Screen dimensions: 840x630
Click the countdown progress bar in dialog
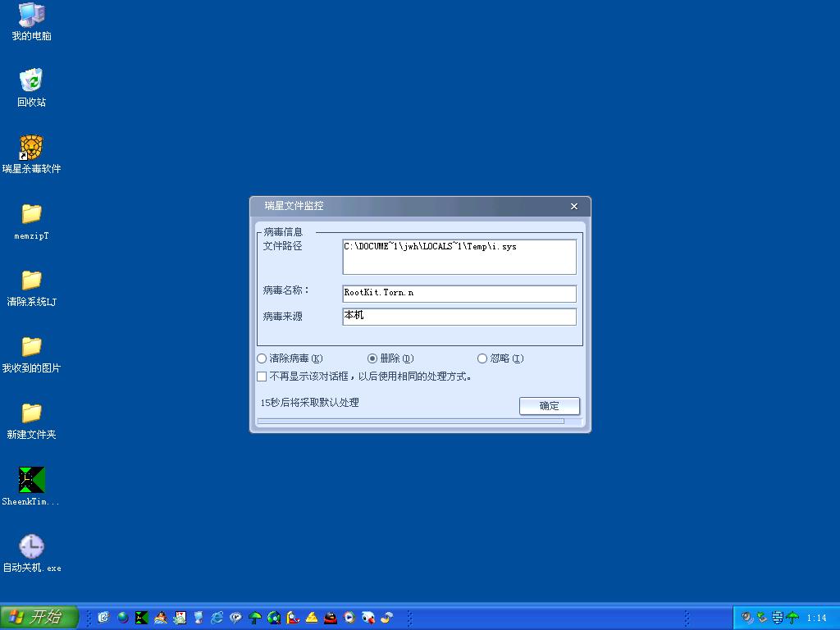coord(420,422)
